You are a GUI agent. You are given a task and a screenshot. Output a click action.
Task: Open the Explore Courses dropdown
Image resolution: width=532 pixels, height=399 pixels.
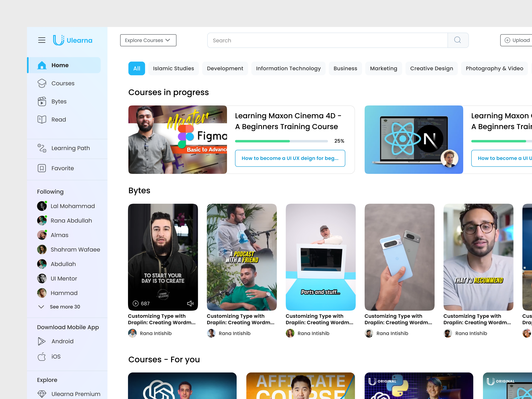[x=148, y=40]
